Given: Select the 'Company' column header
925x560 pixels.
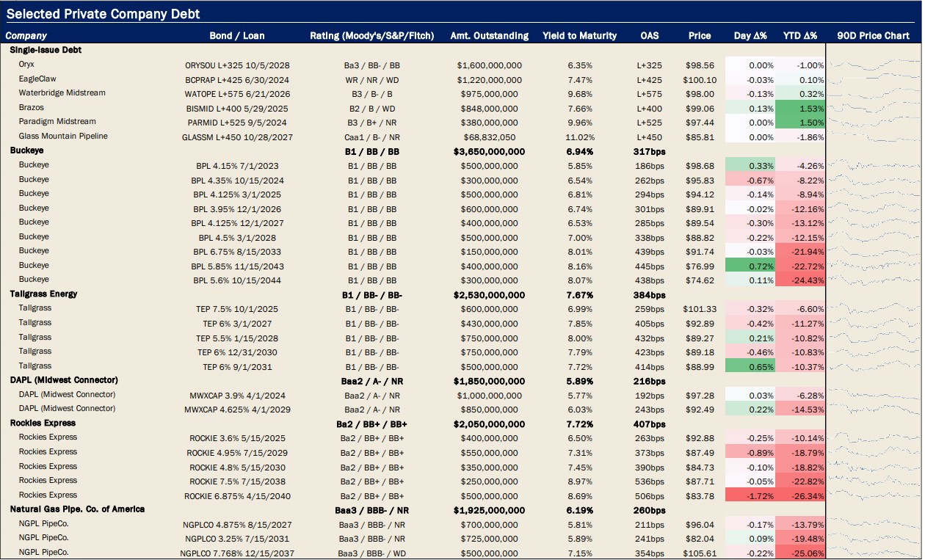Looking at the screenshot, I should 26,35.
